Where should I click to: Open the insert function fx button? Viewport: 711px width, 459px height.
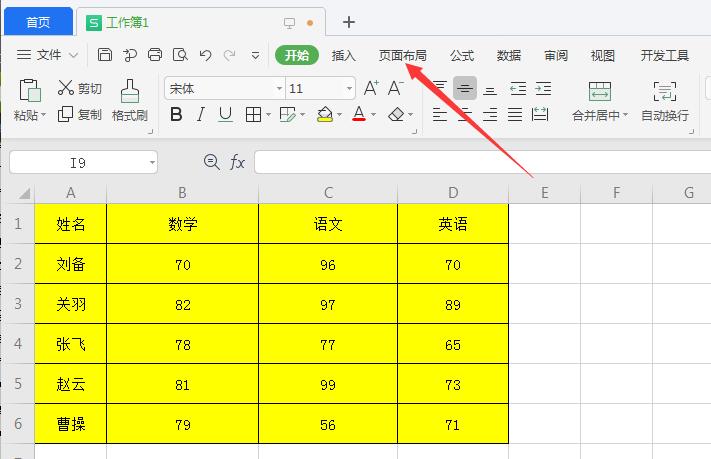pos(237,162)
